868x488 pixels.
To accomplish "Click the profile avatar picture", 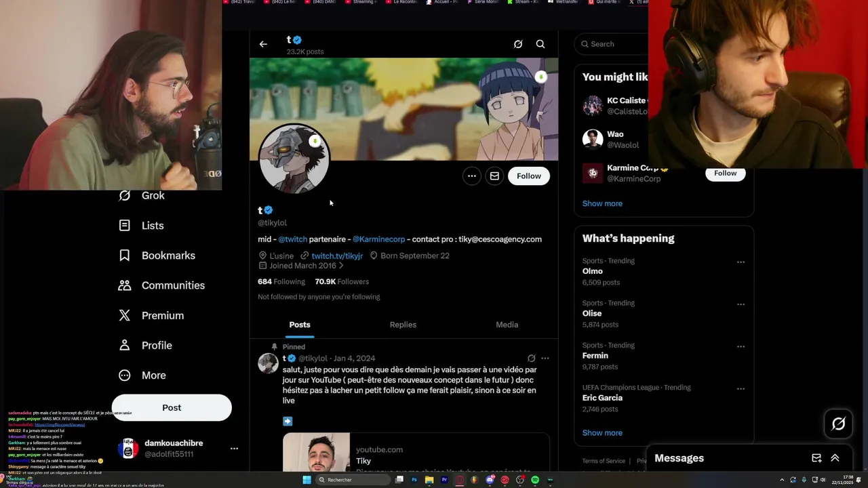I will [x=294, y=159].
